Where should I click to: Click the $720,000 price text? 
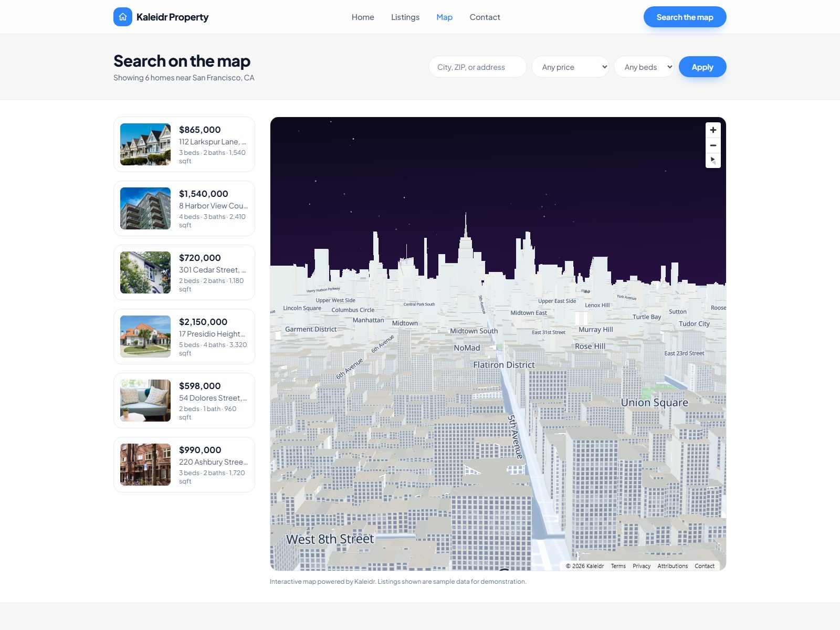(x=199, y=258)
